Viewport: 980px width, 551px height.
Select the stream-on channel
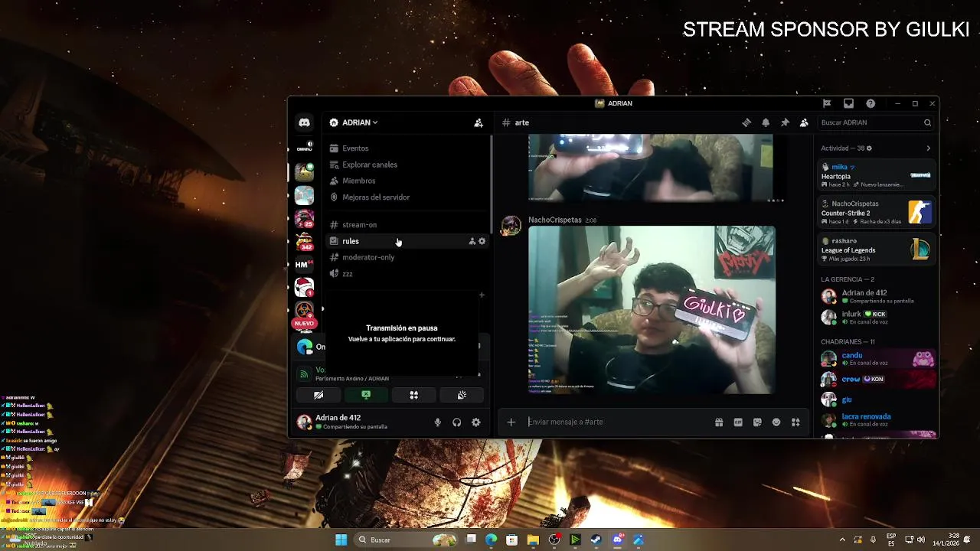coord(407,225)
